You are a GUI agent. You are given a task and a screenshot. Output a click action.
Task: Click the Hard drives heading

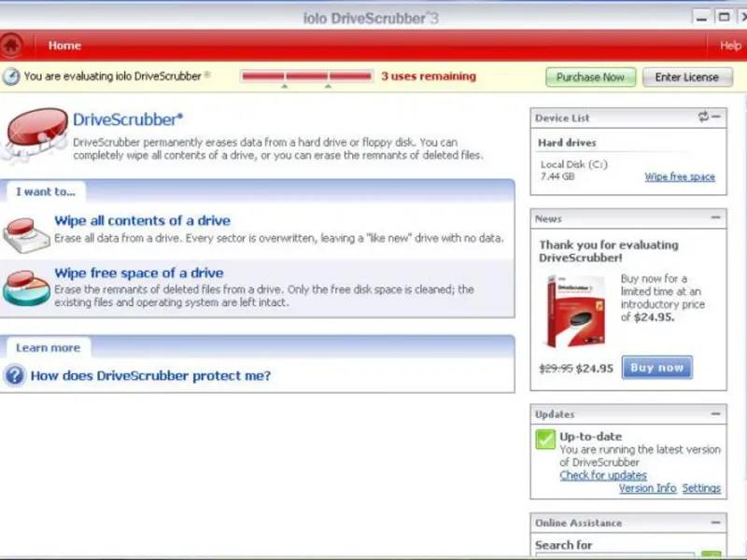[567, 143]
